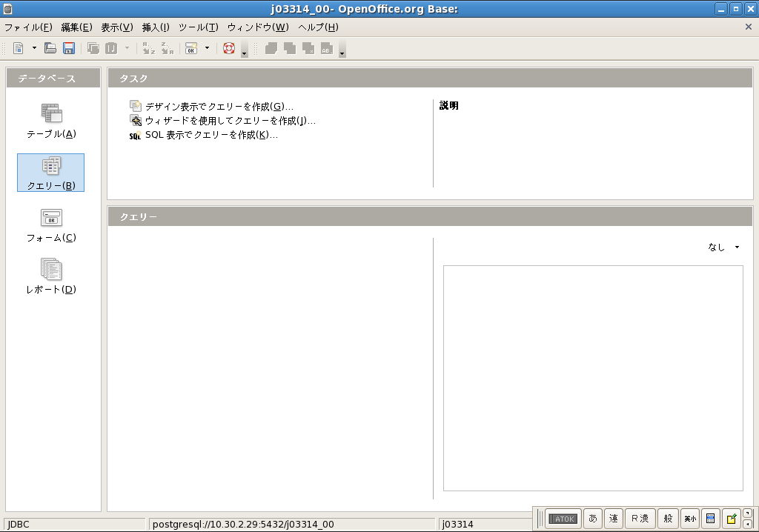This screenshot has height=532, width=759.
Task: Click the 般 dictionary button in ATOK
Action: click(668, 519)
